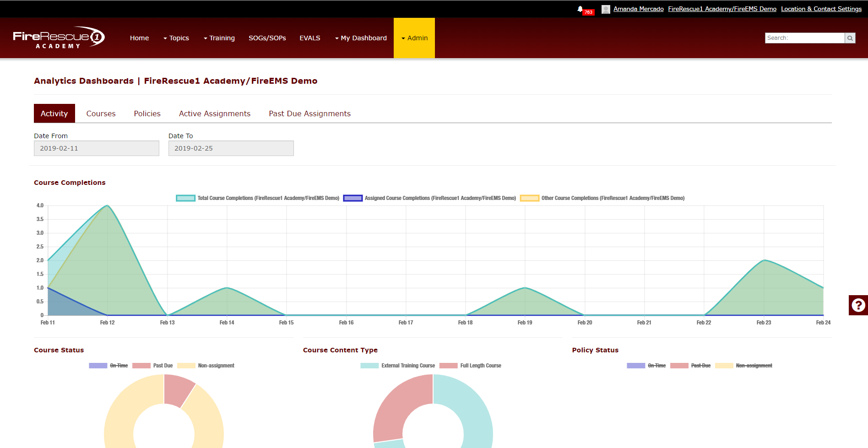Toggle Policy Status Past Due legend item
The width and height of the screenshot is (868, 448).
coord(690,366)
